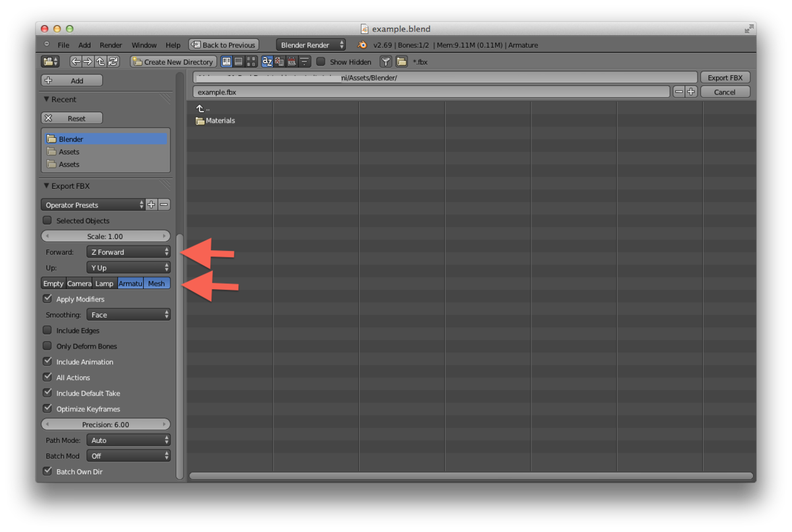Open the Add menu
The height and width of the screenshot is (532, 792).
click(x=84, y=45)
